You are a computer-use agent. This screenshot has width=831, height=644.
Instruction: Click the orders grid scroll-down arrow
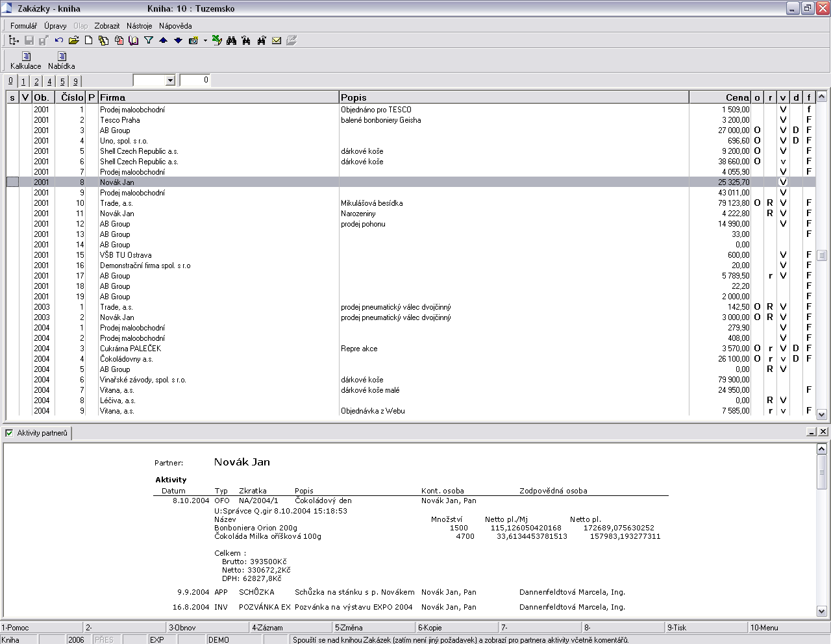[x=821, y=414]
